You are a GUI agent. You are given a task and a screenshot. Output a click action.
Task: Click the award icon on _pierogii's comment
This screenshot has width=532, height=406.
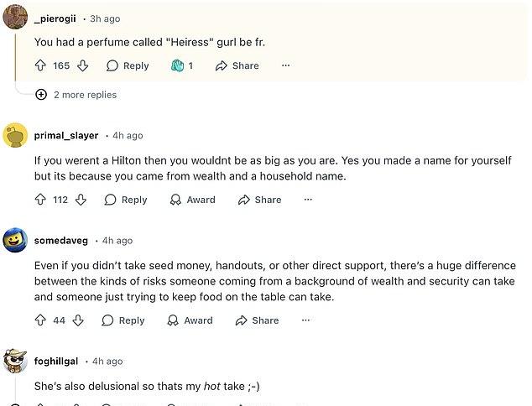click(x=178, y=65)
